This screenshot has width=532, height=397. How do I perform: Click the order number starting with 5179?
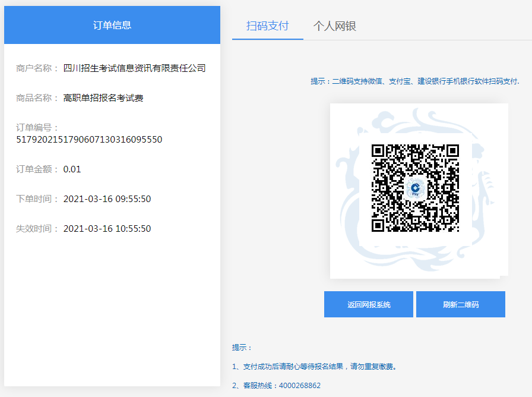[89, 140]
